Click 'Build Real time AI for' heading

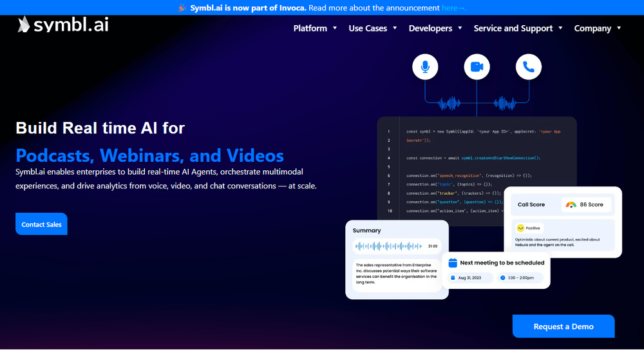point(100,128)
